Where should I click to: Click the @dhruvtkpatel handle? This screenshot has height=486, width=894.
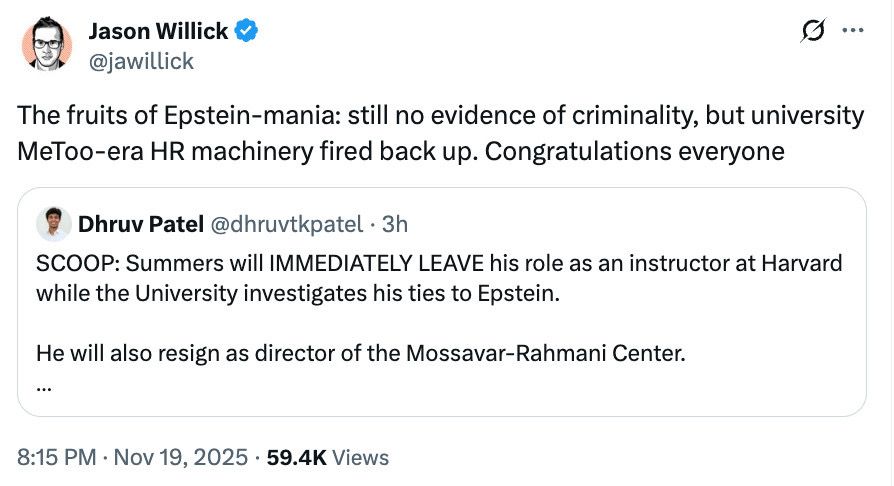point(284,223)
